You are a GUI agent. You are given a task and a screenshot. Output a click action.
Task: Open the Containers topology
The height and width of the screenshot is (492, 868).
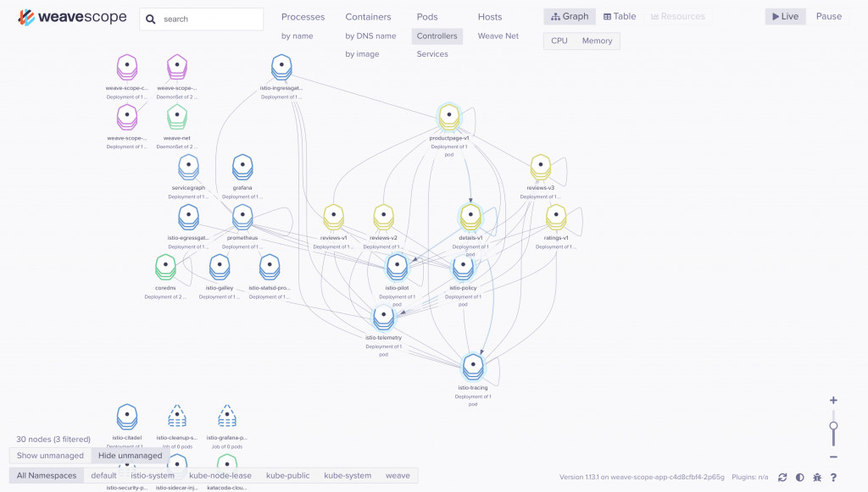[x=368, y=17]
